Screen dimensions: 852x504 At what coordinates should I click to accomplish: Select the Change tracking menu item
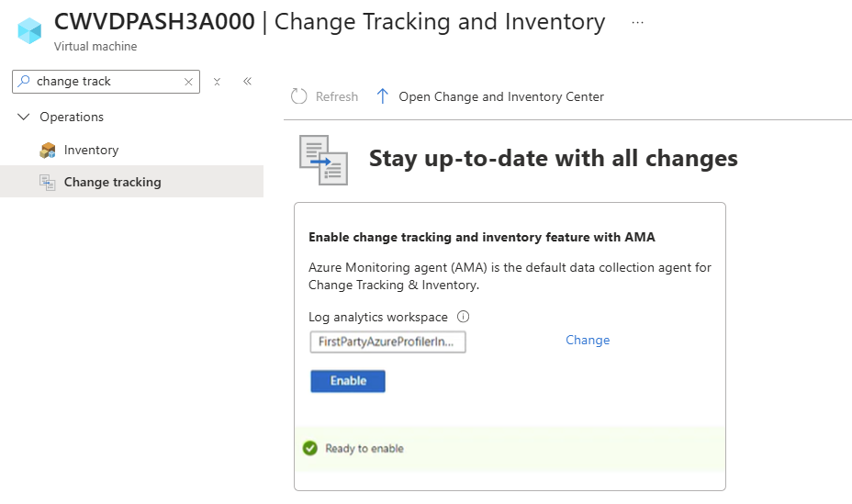112,183
